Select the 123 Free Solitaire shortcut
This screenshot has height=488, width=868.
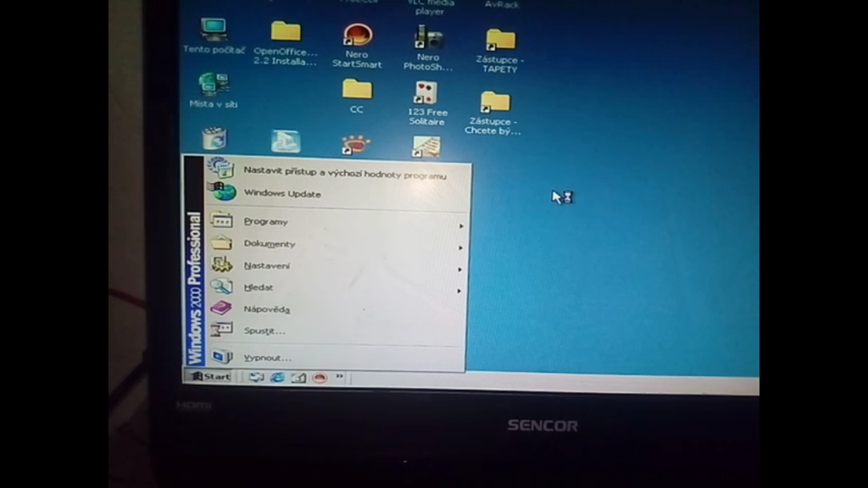click(427, 103)
